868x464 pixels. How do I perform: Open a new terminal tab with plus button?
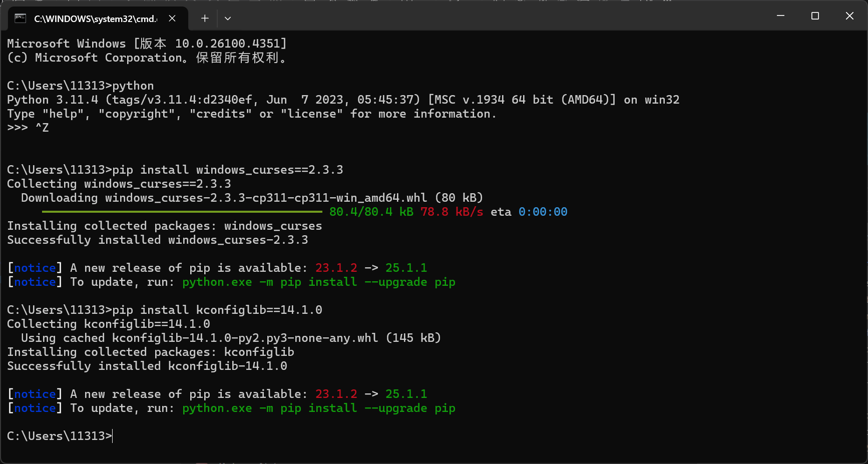[x=205, y=19]
